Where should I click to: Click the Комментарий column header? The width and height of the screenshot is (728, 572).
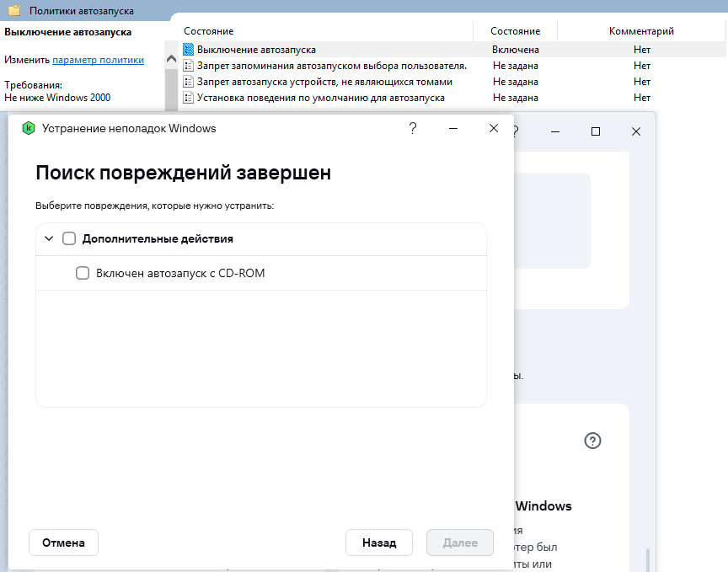click(641, 31)
